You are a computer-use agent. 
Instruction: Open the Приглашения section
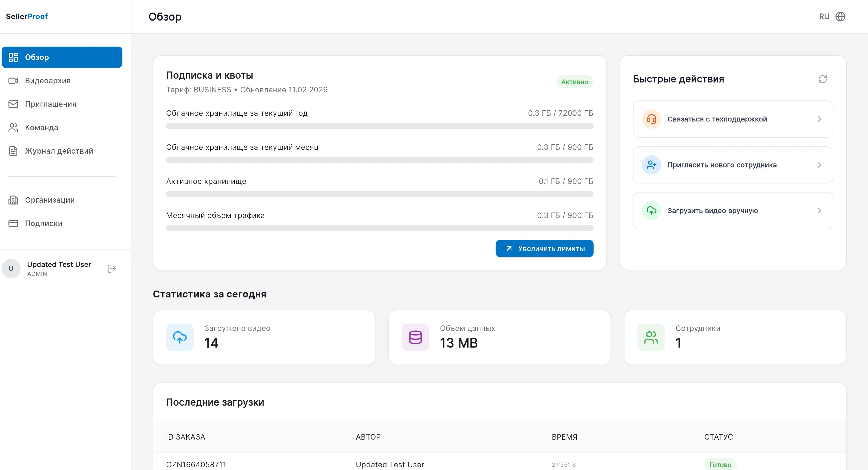(51, 104)
